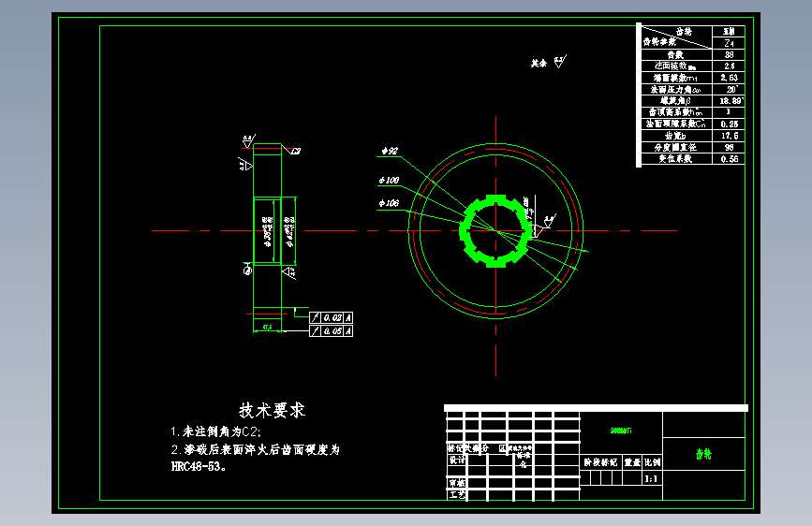This screenshot has height=526, width=812.
Task: Select the 分度圆直径 parameter label
Action: (x=676, y=147)
